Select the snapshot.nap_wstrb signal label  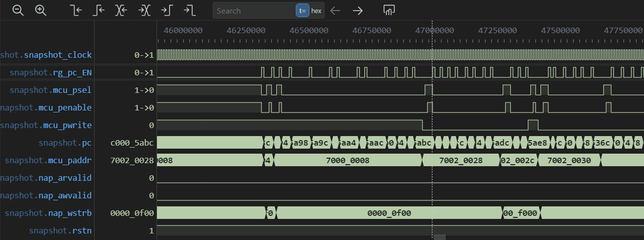pyautogui.click(x=48, y=213)
